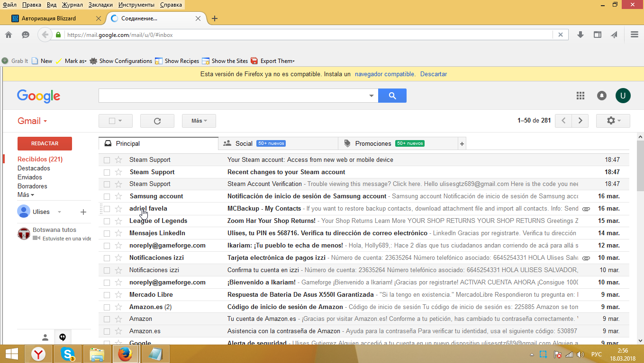Refresh the Gmail inbox with reload icon
Screen dimensions: 644x363
click(157, 121)
